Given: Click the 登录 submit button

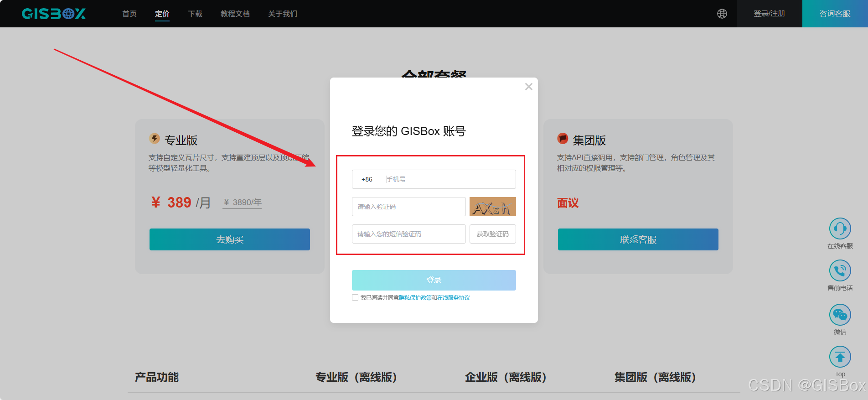Looking at the screenshot, I should [x=434, y=280].
